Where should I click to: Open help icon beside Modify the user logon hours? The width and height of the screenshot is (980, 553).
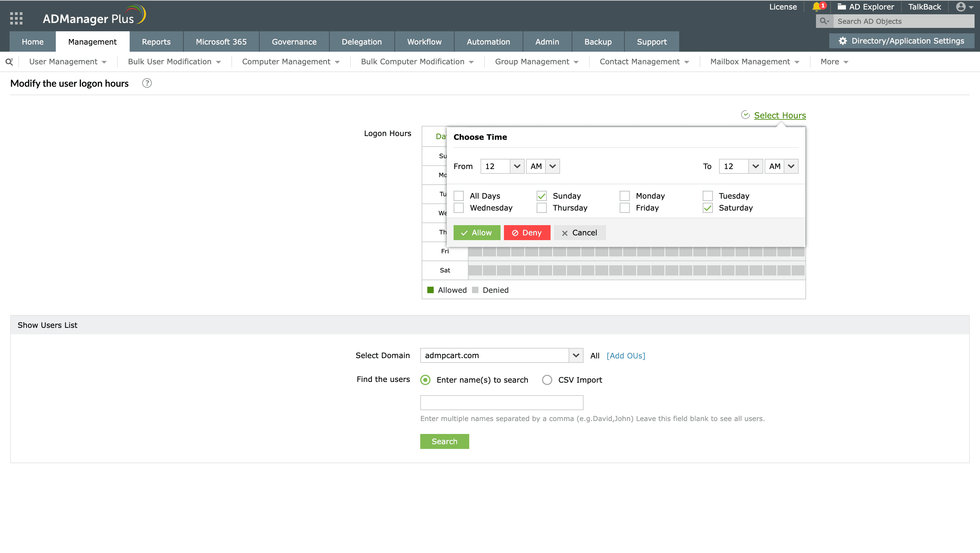147,83
